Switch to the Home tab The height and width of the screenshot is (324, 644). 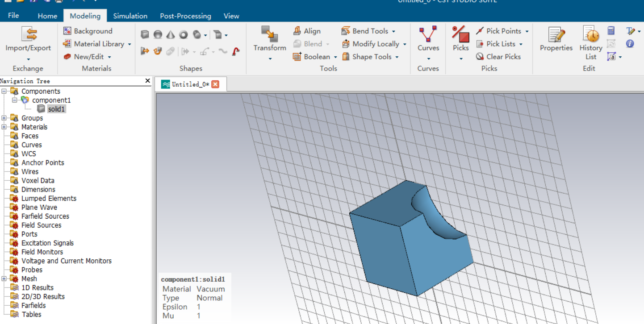[x=47, y=16]
